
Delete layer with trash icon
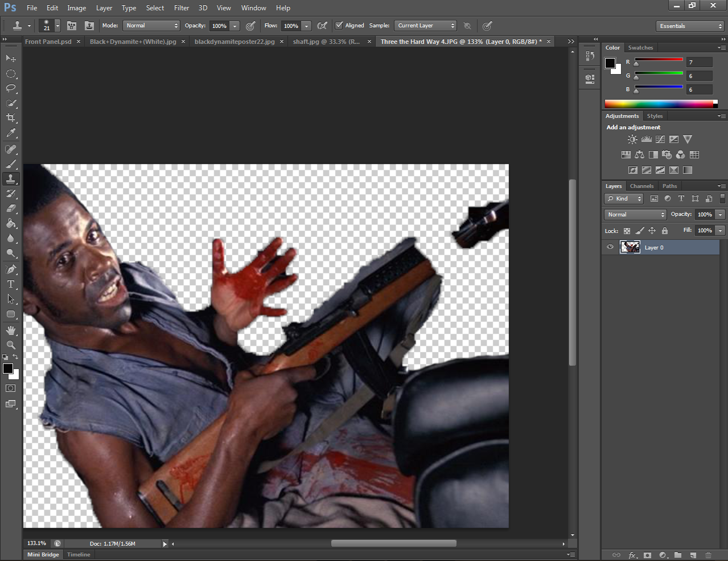click(x=708, y=555)
